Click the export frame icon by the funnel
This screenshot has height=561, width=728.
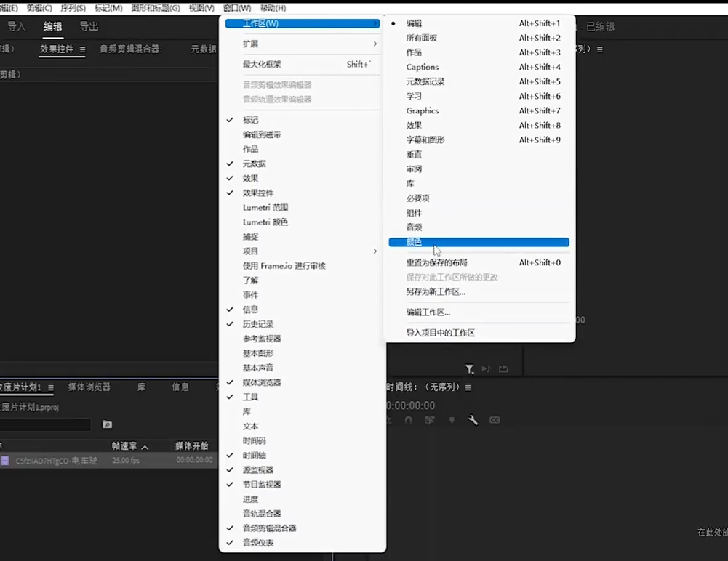pyautogui.click(x=503, y=369)
